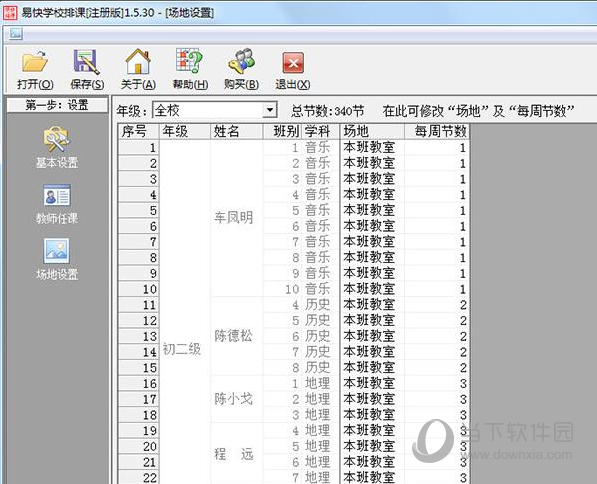Click the app logo in title bar
This screenshot has width=597, height=484.
coord(10,12)
